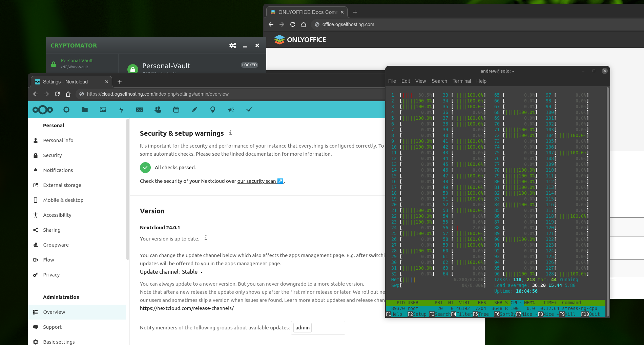Open Search menu in terminal

(439, 81)
